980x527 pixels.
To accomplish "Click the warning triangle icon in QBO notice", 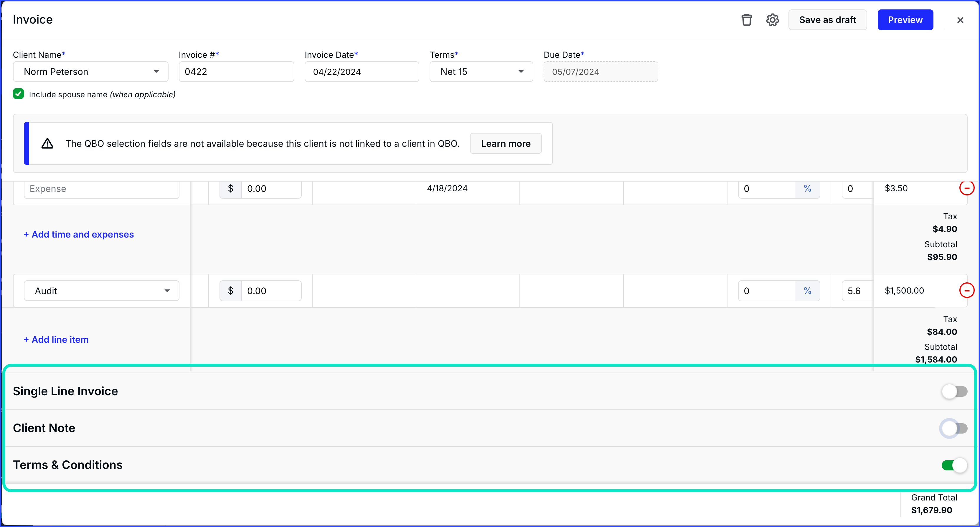I will tap(47, 144).
